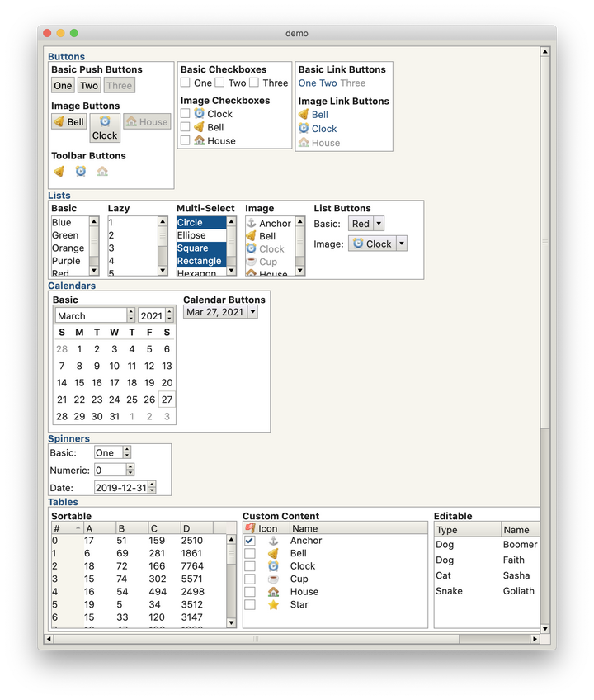
Task: Sort the table by column D
Action: tap(197, 528)
